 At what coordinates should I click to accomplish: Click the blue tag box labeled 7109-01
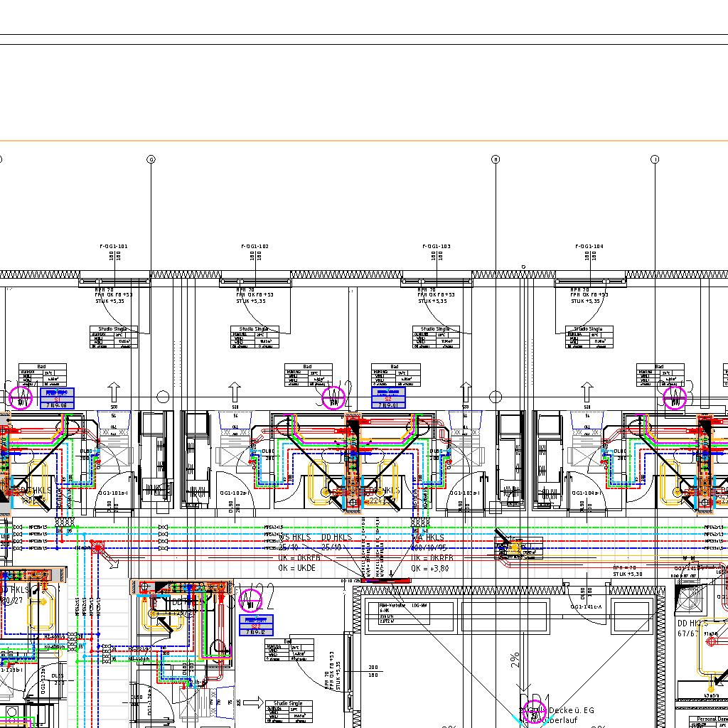tap(389, 398)
